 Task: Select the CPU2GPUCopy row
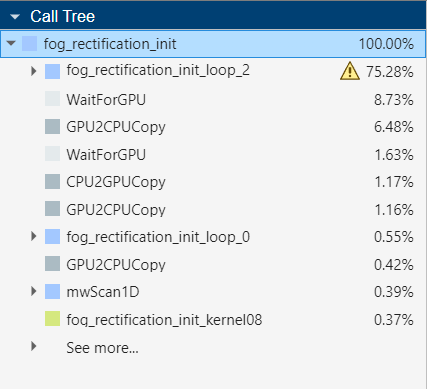213,182
